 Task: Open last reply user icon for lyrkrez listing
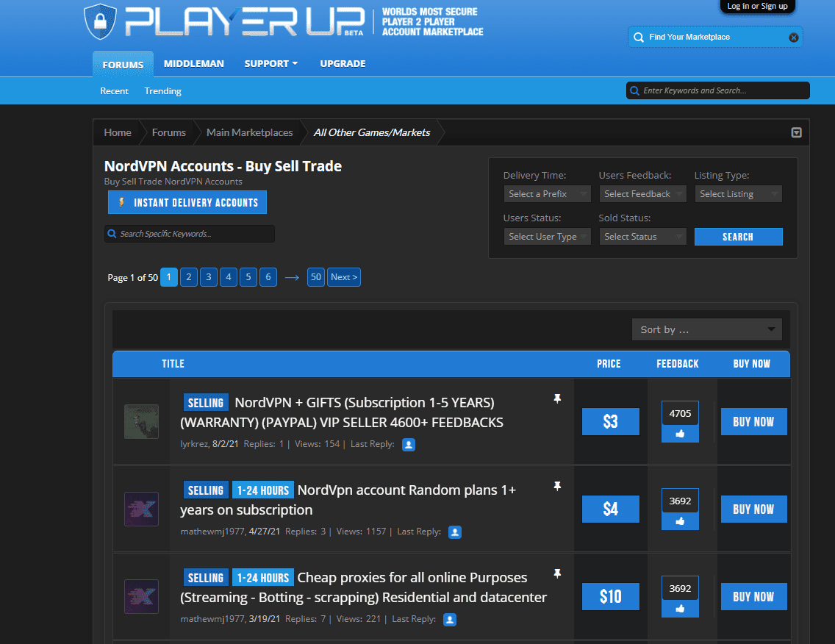click(x=409, y=444)
